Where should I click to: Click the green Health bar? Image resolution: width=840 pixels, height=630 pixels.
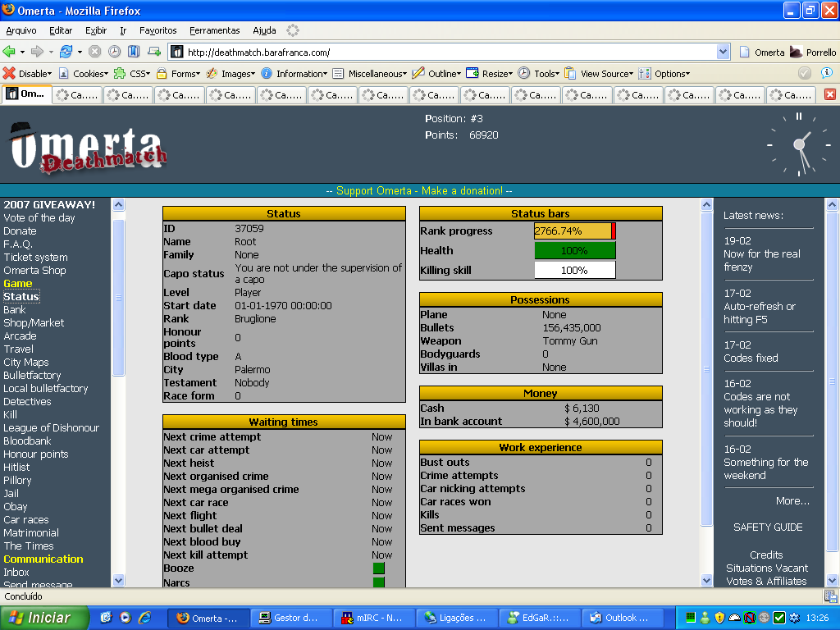coord(575,251)
